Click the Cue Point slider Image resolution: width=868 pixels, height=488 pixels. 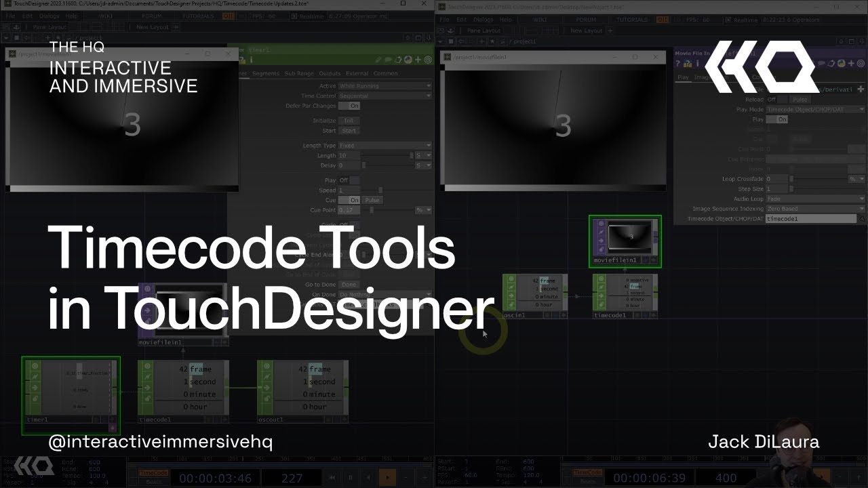coord(388,210)
